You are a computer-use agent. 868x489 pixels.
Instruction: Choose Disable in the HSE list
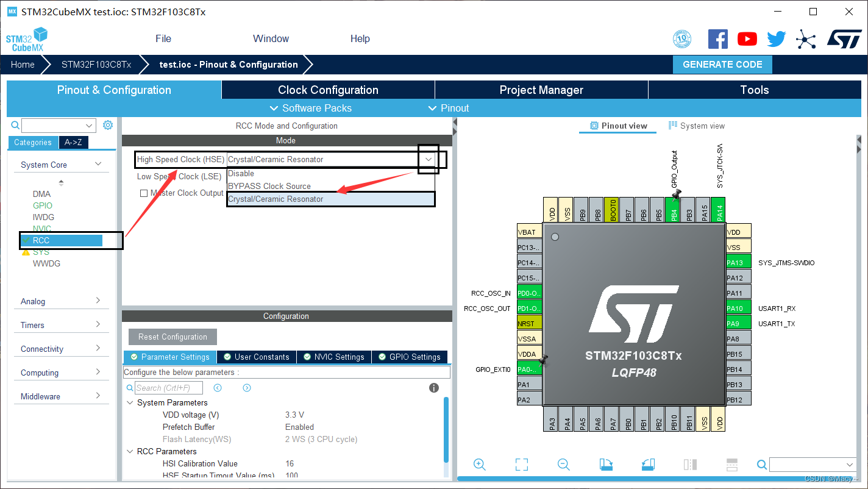(x=331, y=173)
